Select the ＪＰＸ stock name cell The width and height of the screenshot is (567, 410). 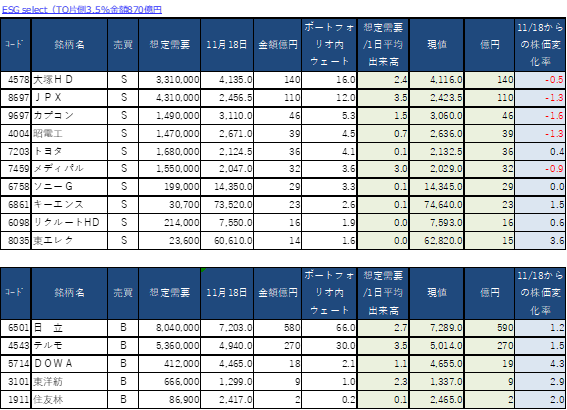coord(69,98)
